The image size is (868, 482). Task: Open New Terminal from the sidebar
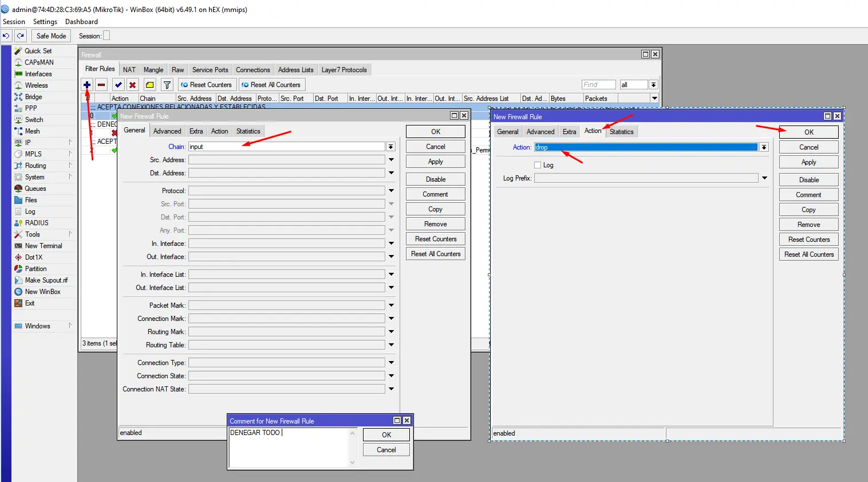pyautogui.click(x=44, y=246)
